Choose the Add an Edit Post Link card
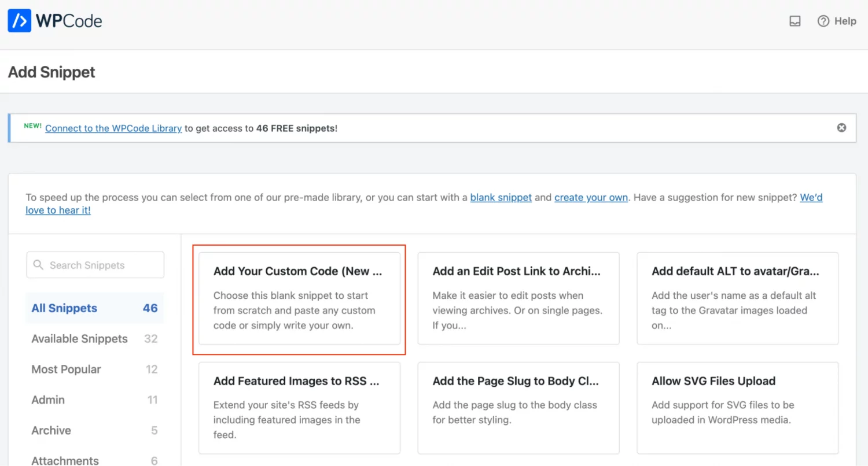 [518, 298]
